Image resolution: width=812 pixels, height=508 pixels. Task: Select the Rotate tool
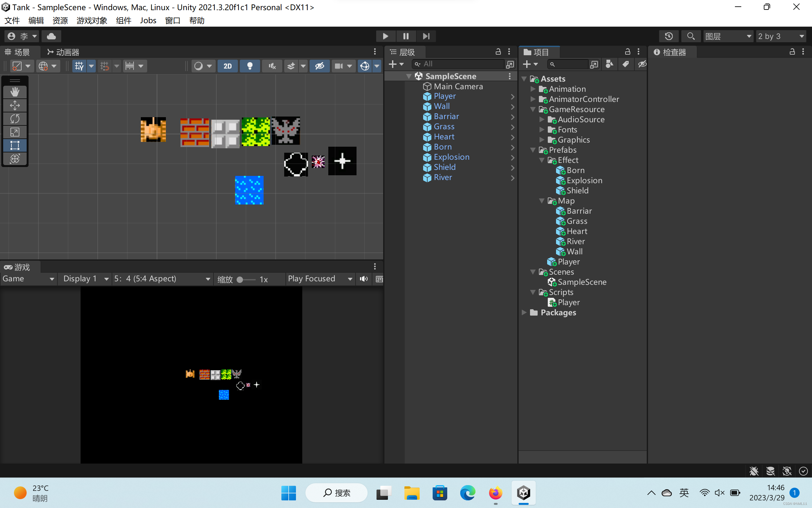click(x=15, y=119)
